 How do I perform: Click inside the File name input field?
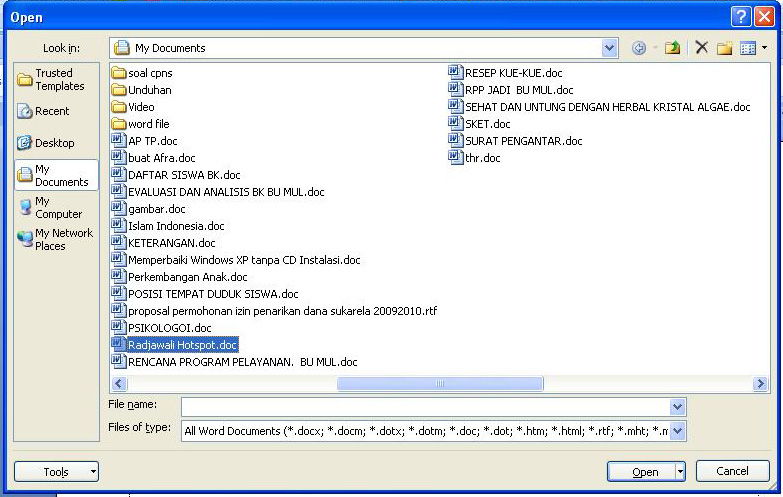pos(426,407)
